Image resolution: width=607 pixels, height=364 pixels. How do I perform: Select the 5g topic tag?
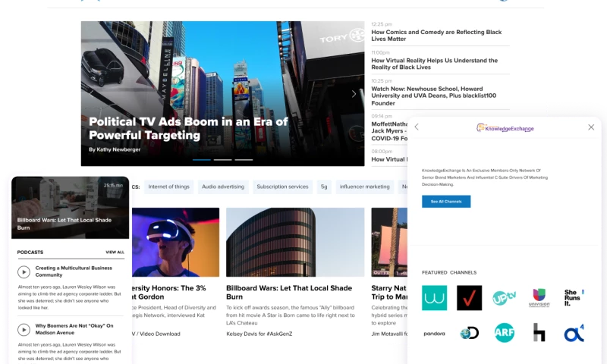tap(324, 187)
